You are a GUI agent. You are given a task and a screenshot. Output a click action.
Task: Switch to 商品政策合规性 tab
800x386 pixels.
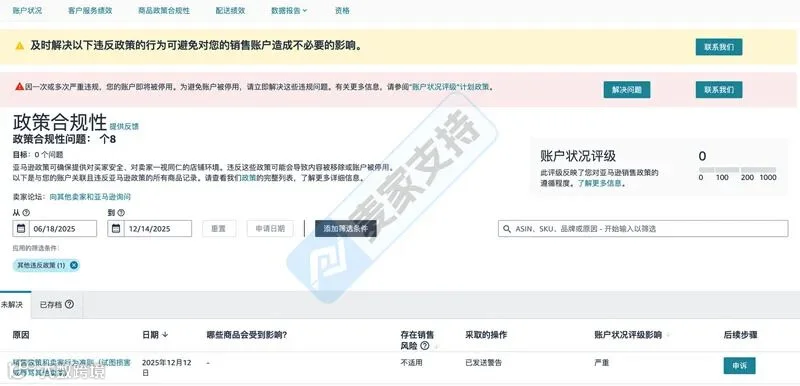point(164,10)
